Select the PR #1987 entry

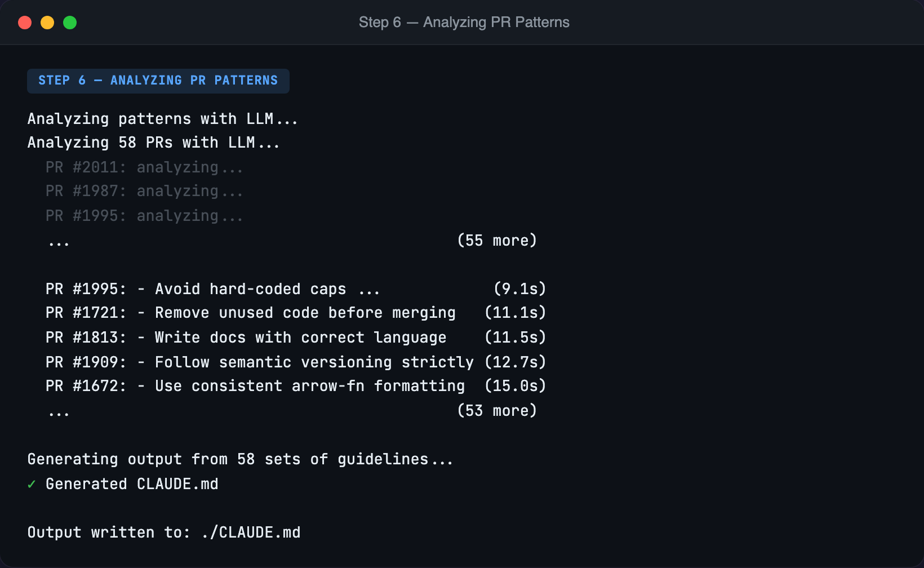144,190
